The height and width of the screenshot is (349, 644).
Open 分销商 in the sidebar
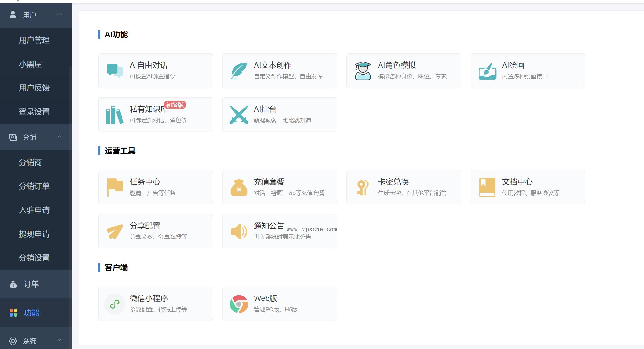tap(31, 162)
